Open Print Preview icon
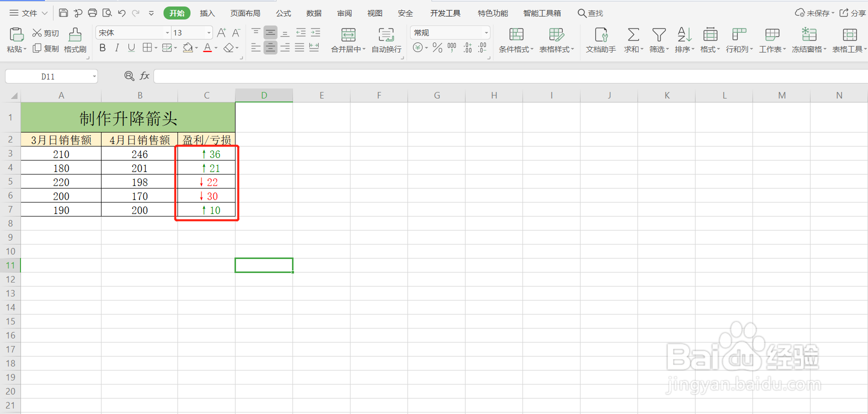The image size is (868, 414). coord(107,13)
